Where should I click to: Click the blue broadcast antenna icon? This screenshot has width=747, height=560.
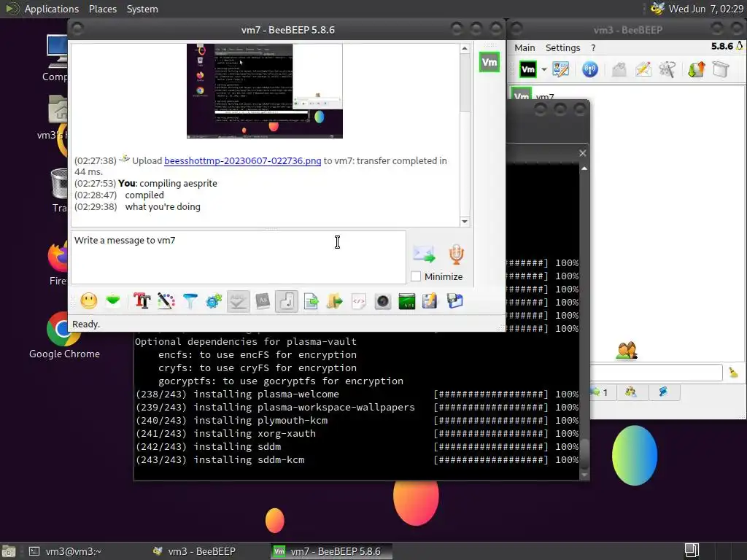[x=589, y=69]
